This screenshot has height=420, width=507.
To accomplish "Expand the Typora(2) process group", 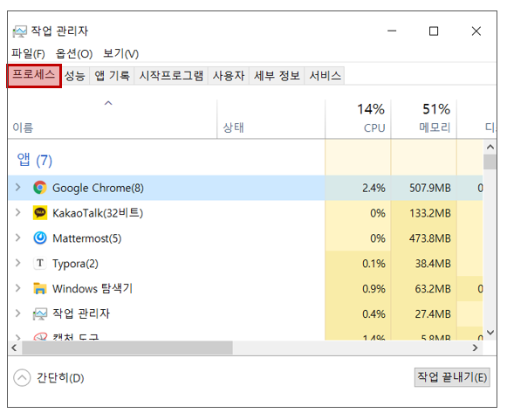I will point(17,263).
